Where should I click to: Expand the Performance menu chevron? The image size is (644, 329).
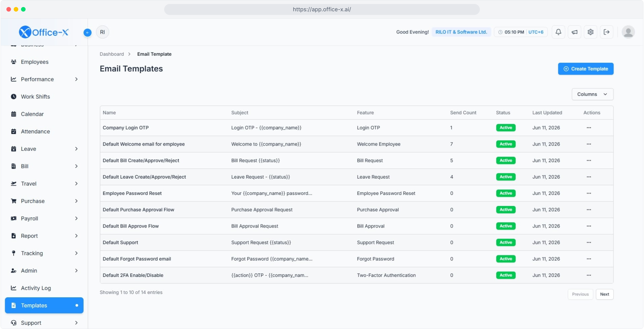[x=76, y=79]
